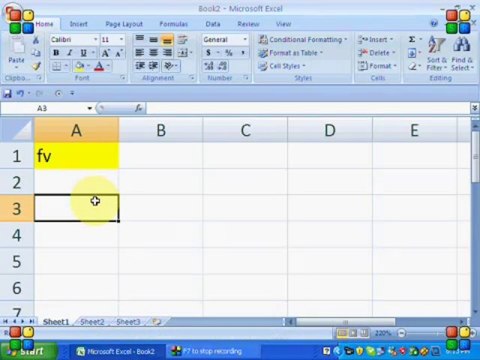Click the Copy icon in Clipboard group
This screenshot has height=360, width=480.
coord(36,53)
